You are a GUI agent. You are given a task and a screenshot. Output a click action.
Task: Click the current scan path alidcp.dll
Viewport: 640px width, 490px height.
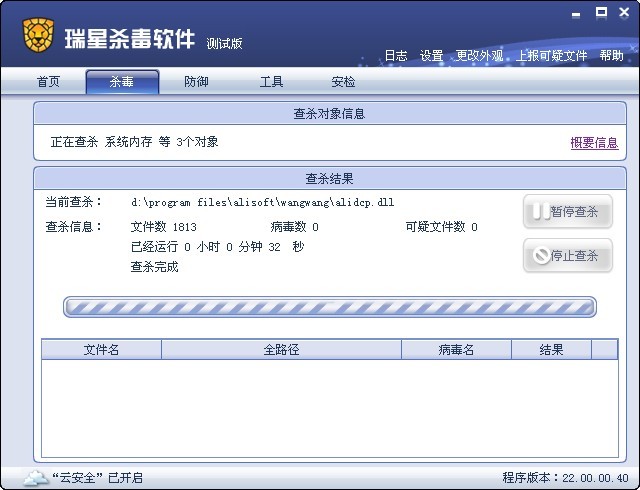(262, 202)
